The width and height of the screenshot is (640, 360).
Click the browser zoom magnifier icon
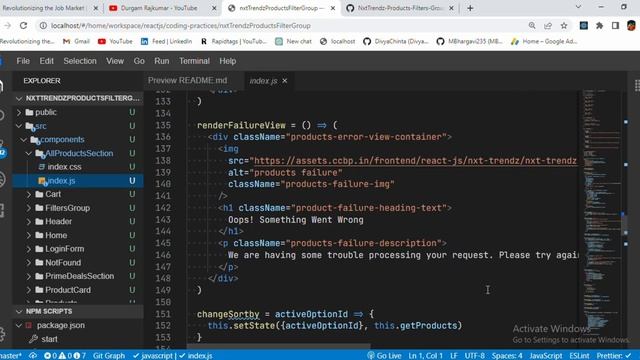pos(532,25)
